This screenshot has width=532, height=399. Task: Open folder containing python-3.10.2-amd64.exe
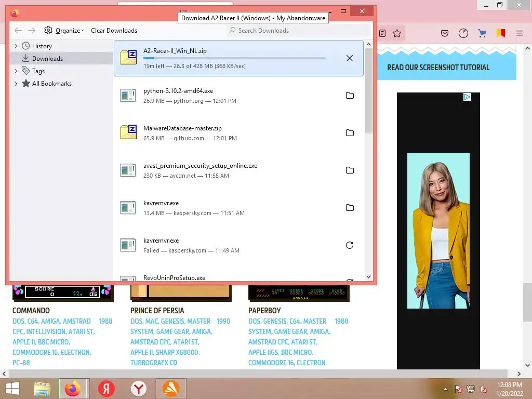[x=350, y=96]
